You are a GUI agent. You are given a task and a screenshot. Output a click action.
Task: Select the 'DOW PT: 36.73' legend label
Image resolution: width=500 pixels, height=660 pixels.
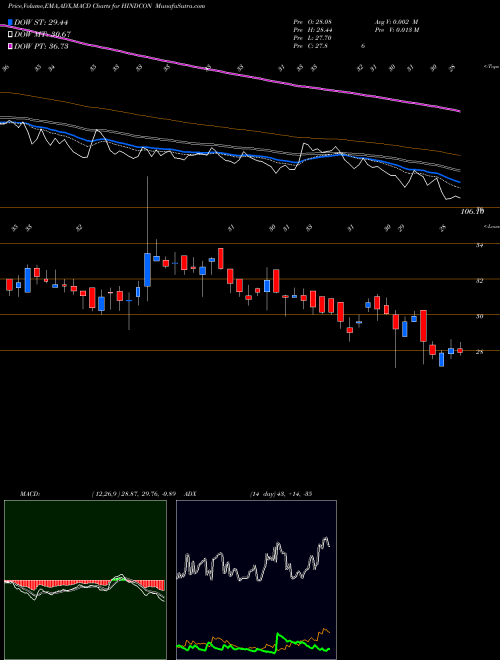point(41,46)
